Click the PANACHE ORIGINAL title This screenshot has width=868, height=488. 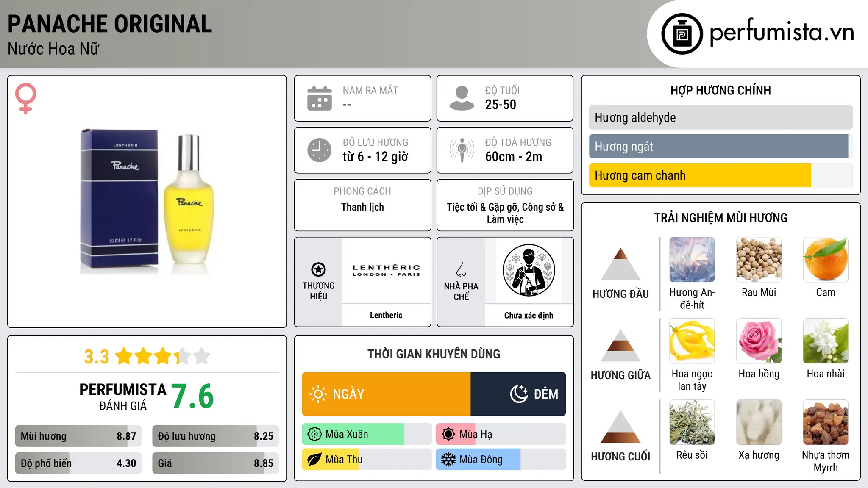click(110, 24)
